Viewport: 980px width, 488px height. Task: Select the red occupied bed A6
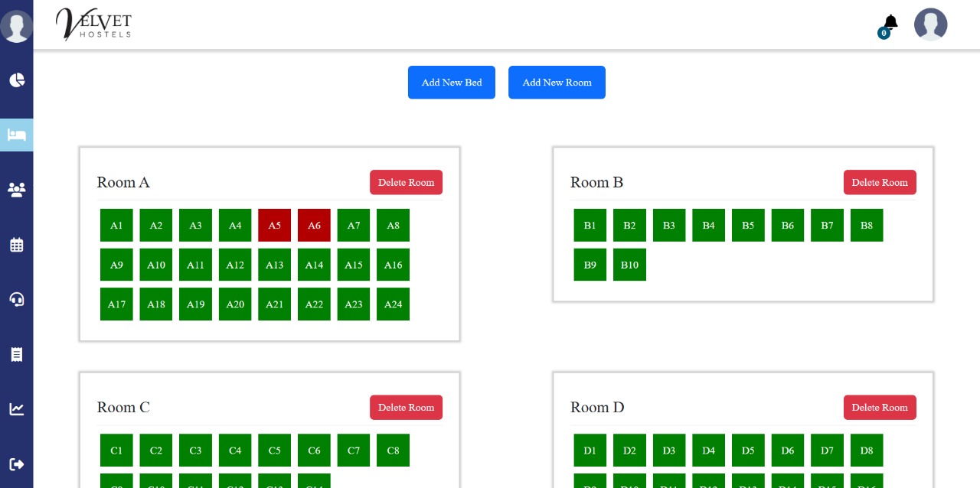click(x=314, y=226)
